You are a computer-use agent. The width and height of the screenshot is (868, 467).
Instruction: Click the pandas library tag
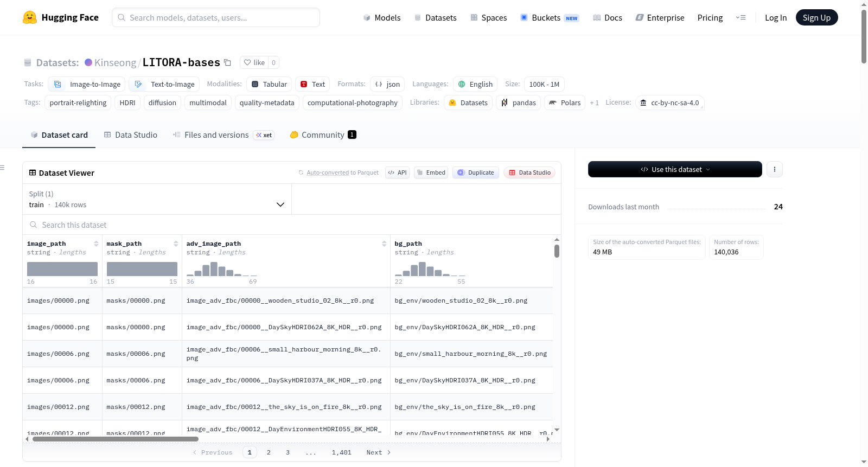click(x=518, y=103)
